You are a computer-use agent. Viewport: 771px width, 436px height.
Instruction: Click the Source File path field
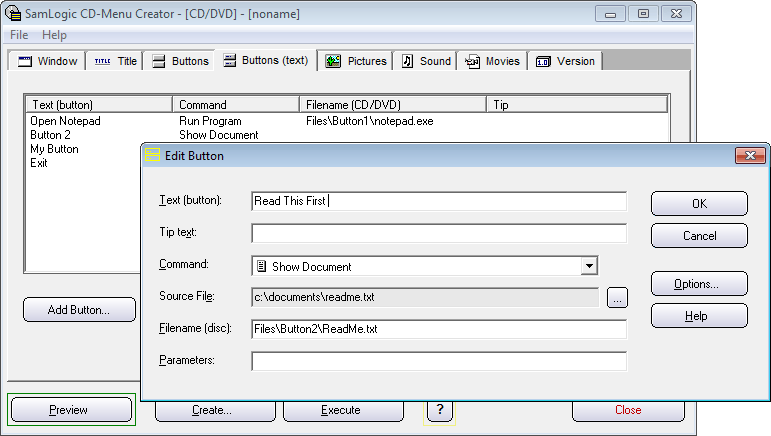click(425, 297)
